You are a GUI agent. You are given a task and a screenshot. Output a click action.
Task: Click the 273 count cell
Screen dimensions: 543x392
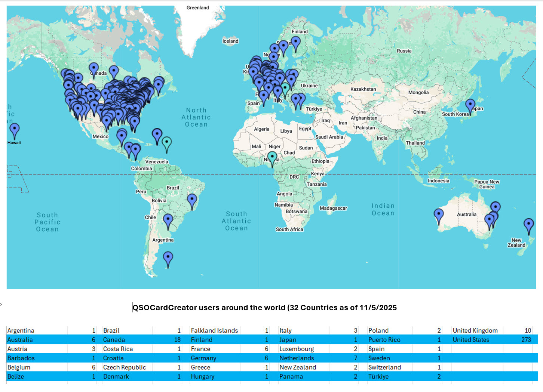[x=526, y=340]
